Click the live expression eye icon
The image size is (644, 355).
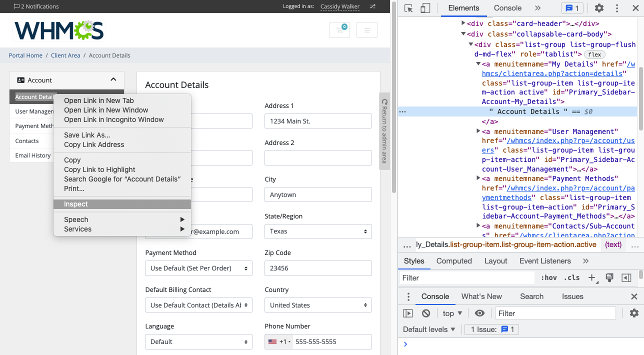[x=479, y=313]
